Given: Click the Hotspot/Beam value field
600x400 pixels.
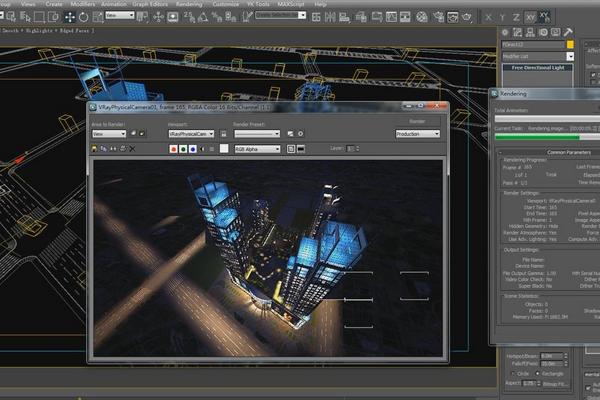Looking at the screenshot, I should click(x=550, y=355).
